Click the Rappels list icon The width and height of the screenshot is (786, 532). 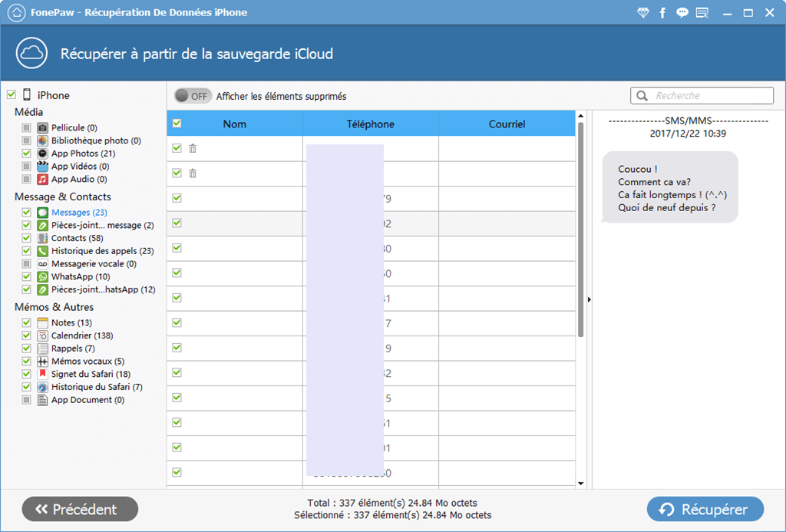43,349
